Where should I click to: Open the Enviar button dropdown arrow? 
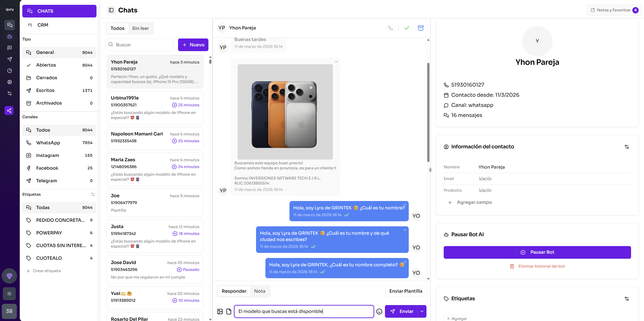[422, 311]
